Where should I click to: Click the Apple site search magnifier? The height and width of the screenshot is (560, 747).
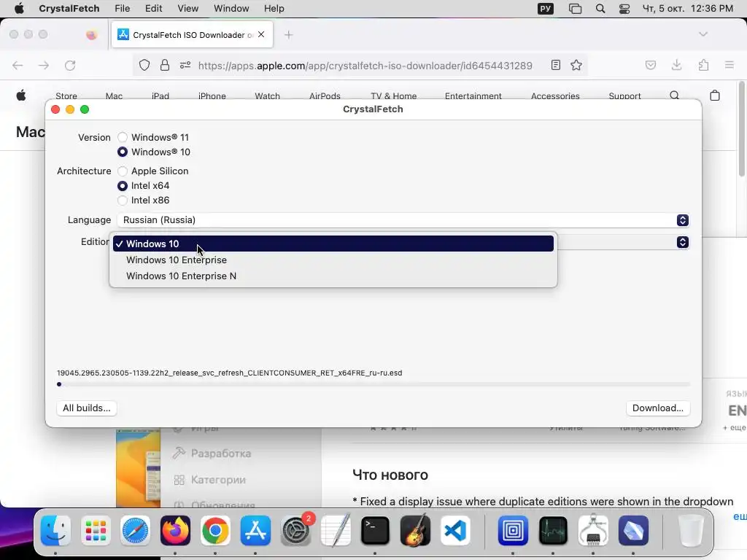(x=675, y=96)
